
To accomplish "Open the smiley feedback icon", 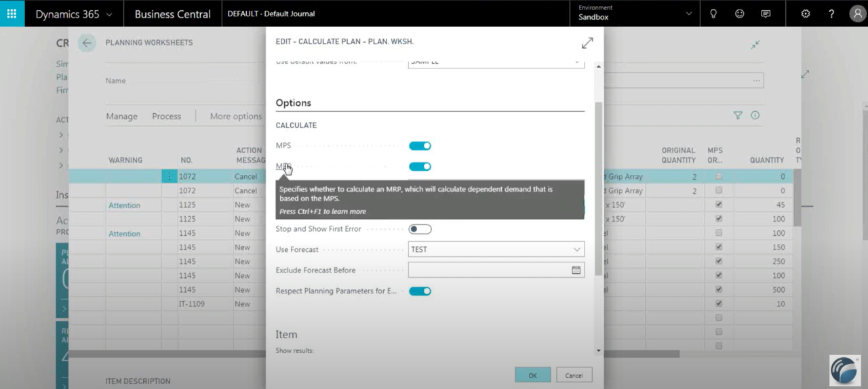I will [x=739, y=14].
